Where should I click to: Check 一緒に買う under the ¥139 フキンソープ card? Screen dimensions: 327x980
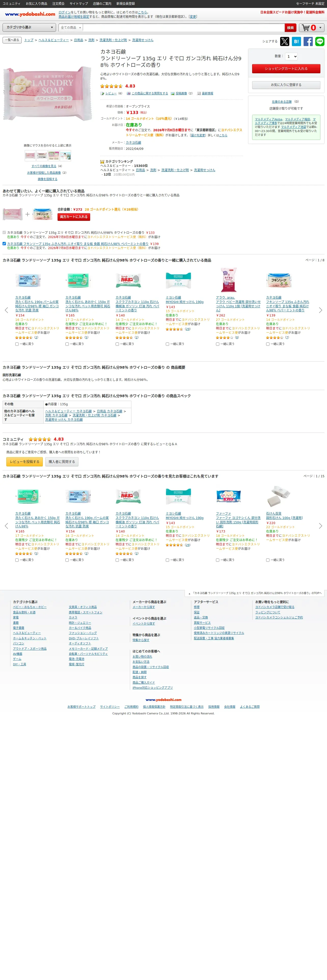[x=268, y=344]
